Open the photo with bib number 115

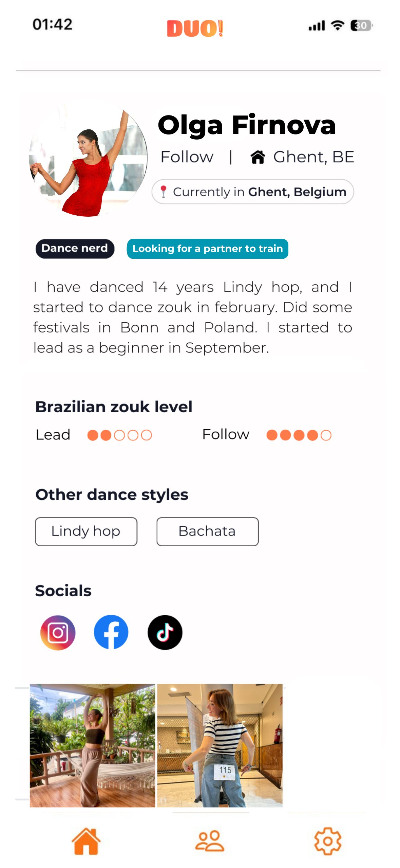click(220, 745)
